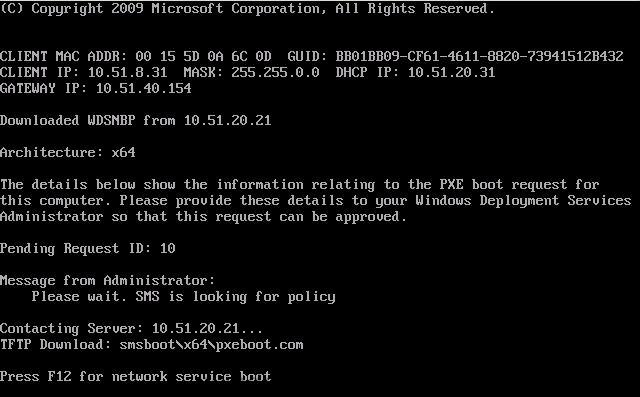Click the F12 network service boot prompt

click(x=136, y=377)
